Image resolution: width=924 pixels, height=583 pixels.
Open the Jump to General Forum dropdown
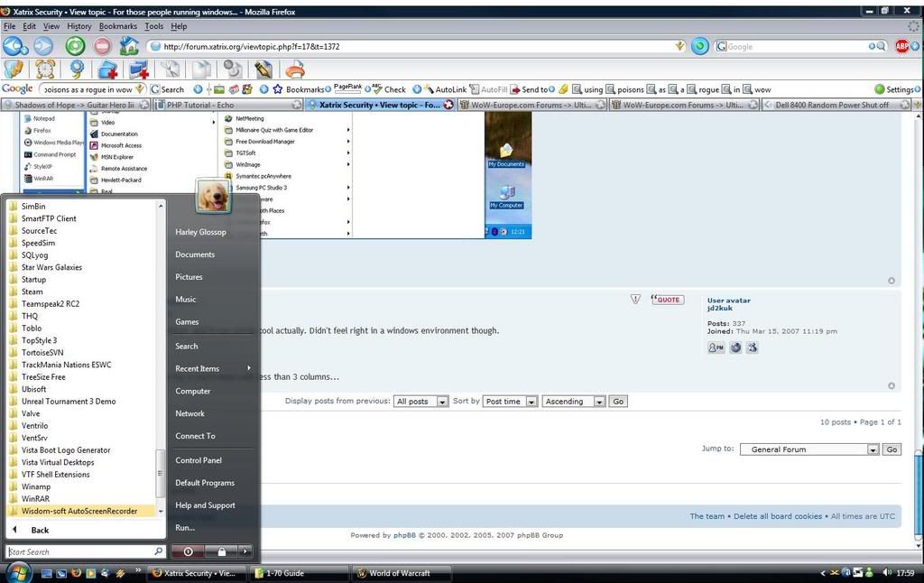point(809,449)
